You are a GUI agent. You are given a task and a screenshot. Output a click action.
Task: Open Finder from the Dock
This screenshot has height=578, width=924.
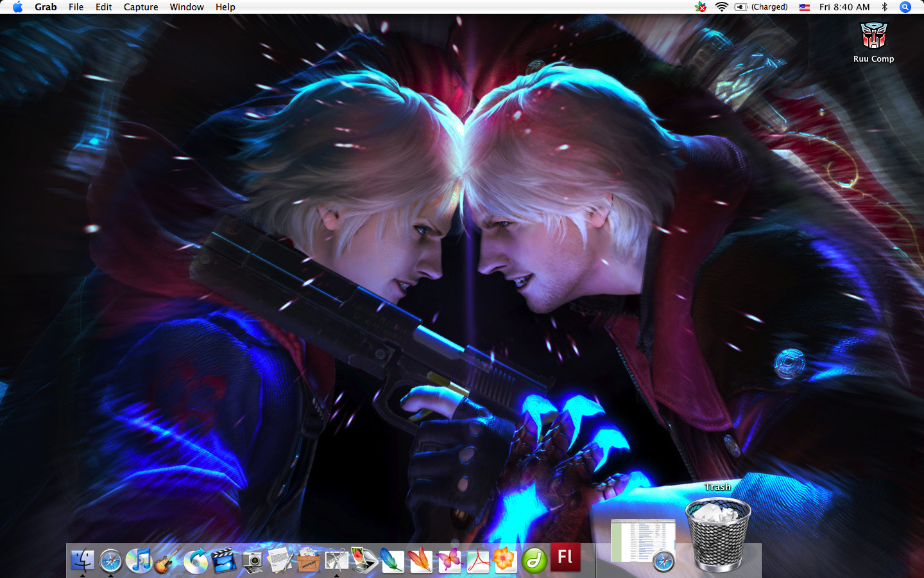coord(82,561)
